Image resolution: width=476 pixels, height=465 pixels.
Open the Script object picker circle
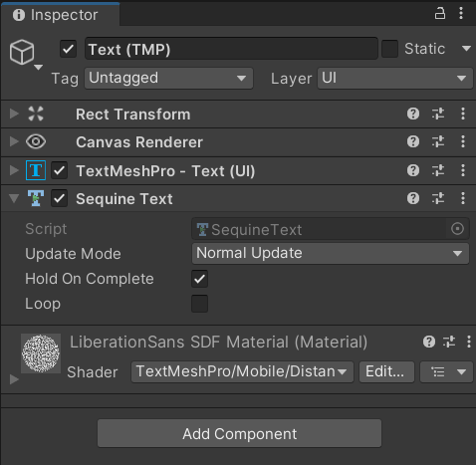coord(457,229)
